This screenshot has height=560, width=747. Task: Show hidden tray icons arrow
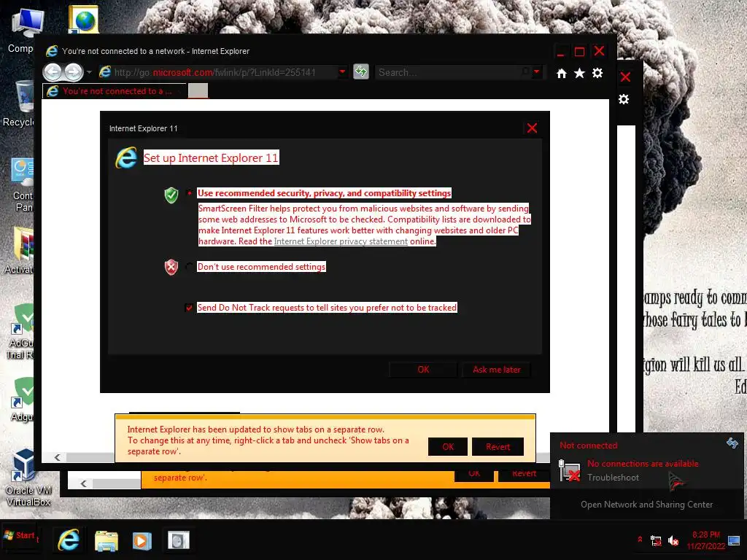click(x=640, y=540)
